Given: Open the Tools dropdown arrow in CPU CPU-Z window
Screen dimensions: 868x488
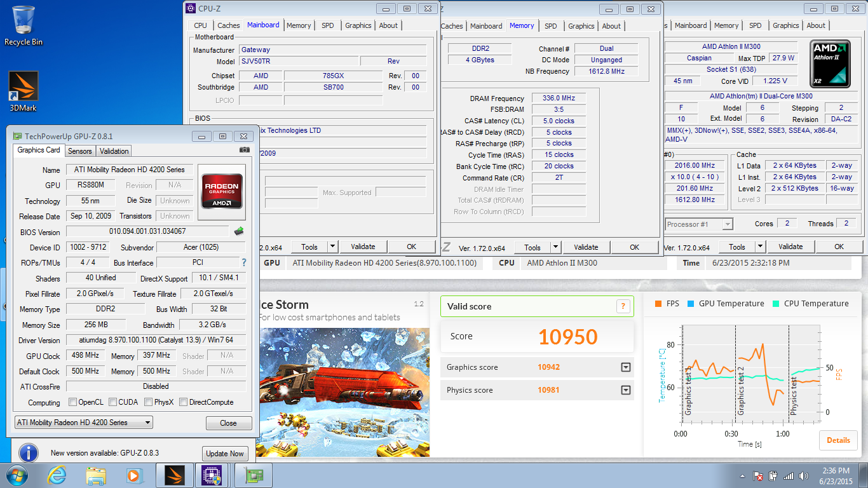Looking at the screenshot, I should coord(760,247).
